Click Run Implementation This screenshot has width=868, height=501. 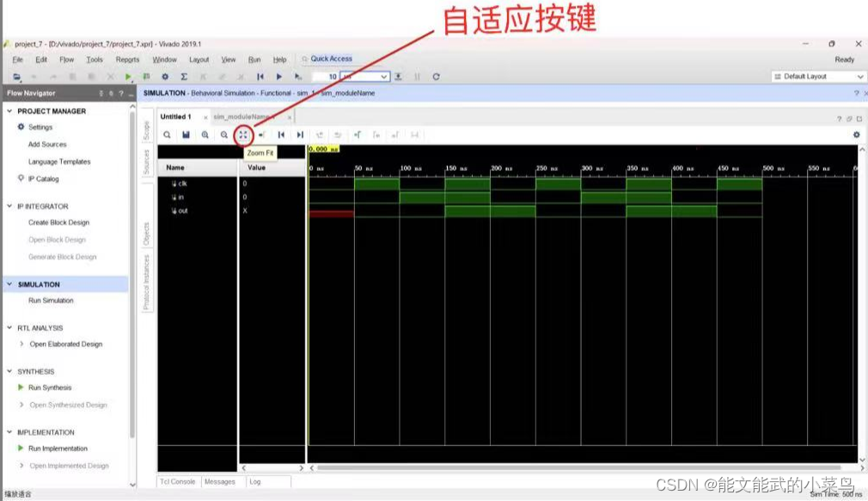(58, 448)
